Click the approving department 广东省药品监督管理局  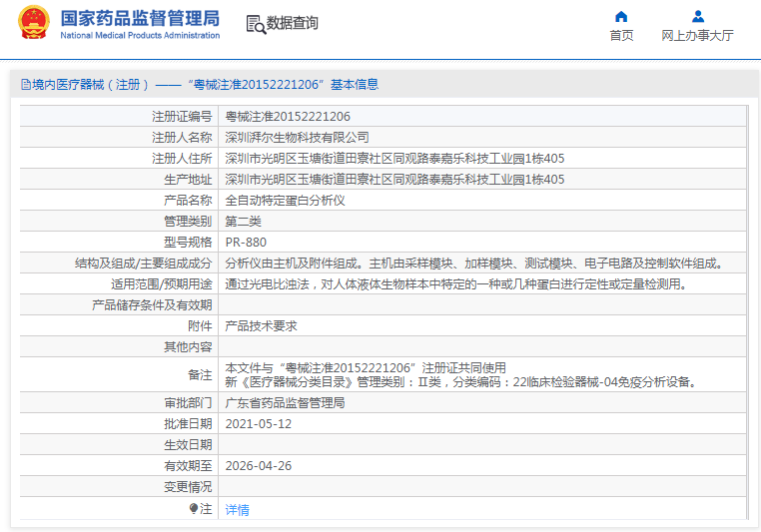click(x=285, y=403)
